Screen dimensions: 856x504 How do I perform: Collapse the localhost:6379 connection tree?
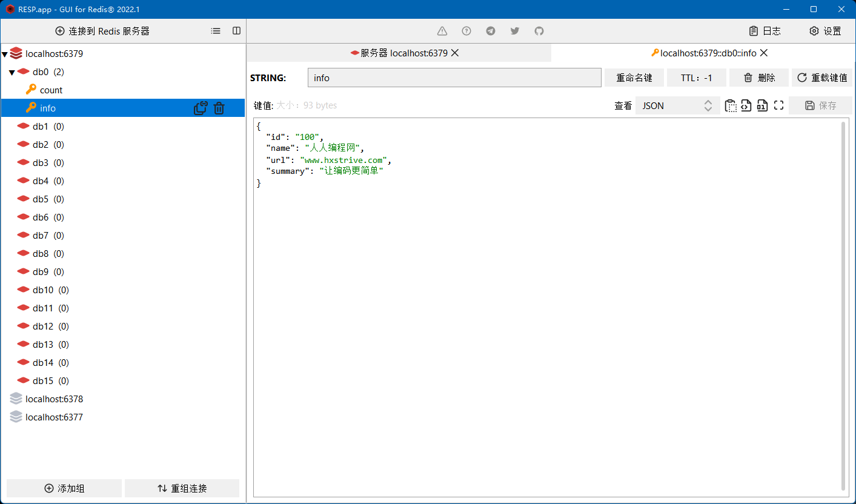click(5, 54)
